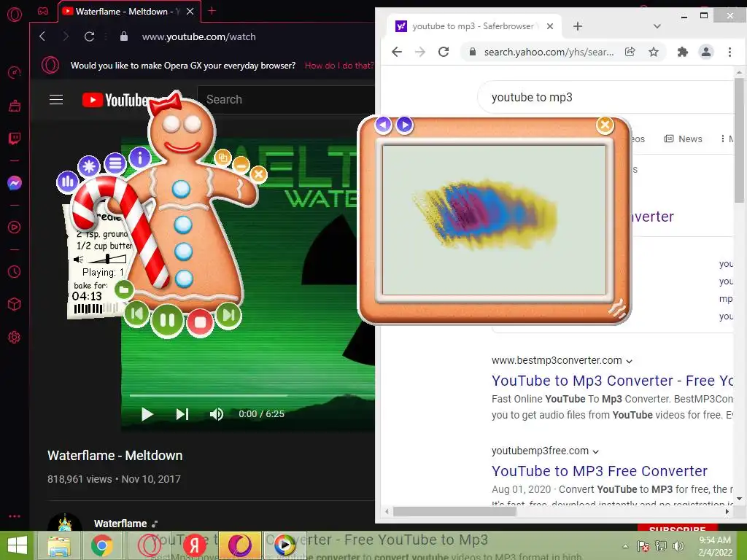Stop playback with the red stop button
Screen dimensions: 747x560
click(x=200, y=322)
